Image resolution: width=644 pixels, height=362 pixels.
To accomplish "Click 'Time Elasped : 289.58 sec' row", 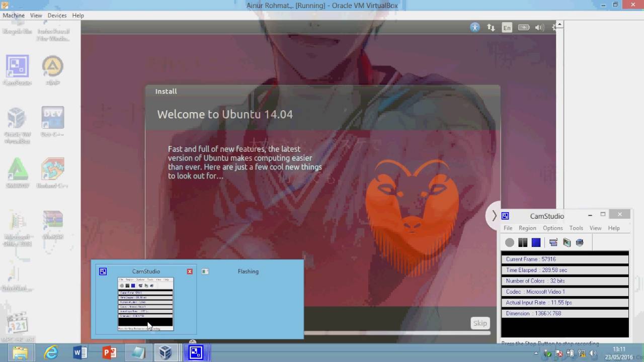I will 565,270.
